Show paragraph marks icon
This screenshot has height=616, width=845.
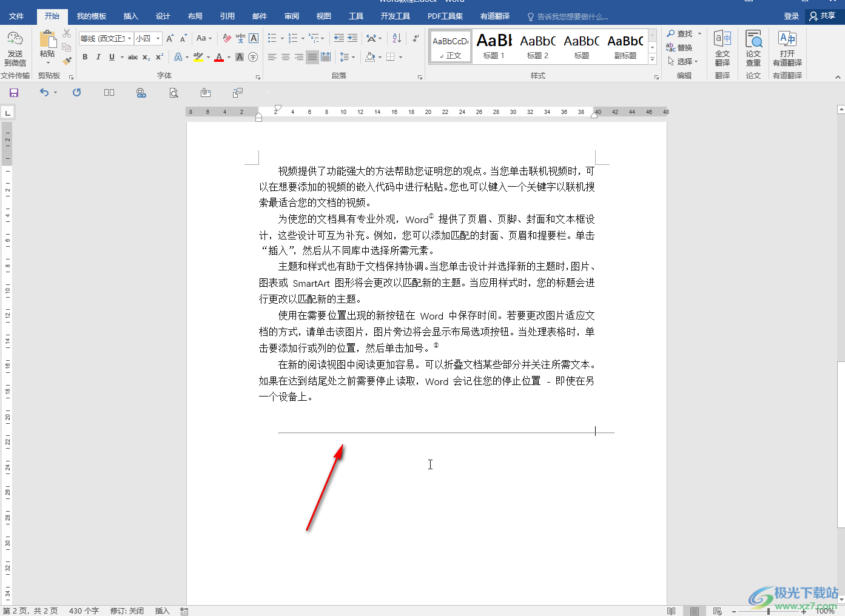(x=416, y=38)
